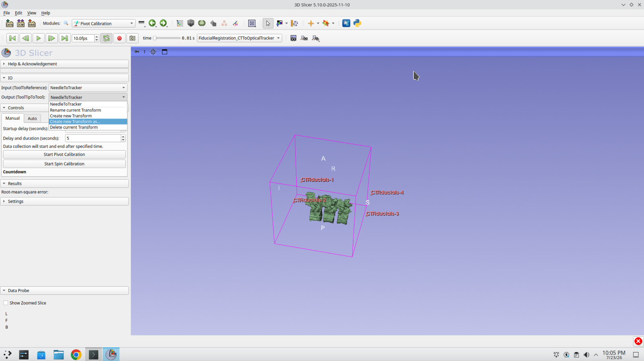Center the 3D view with crosshair icon

[153, 52]
